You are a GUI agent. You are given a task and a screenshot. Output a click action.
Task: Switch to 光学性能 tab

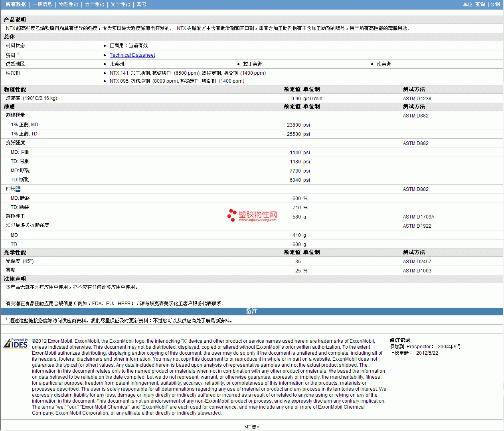(120, 4)
